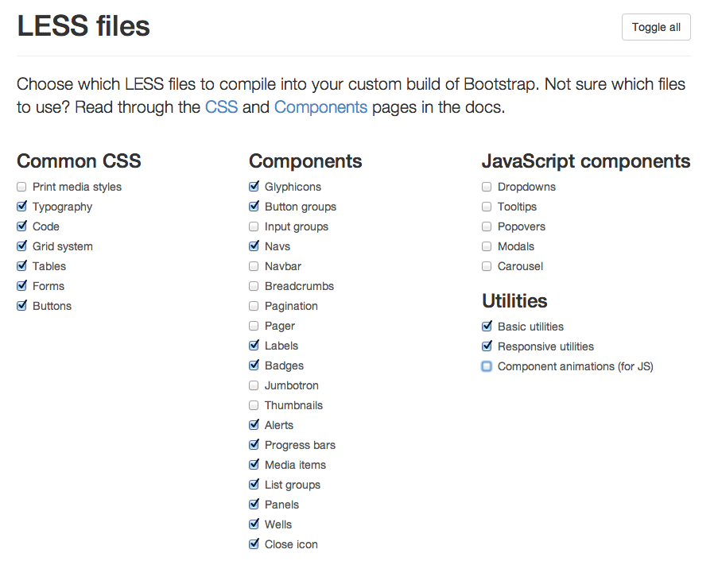Enable the Modals checkbox
Viewport: 718px width, 588px height.
point(487,246)
